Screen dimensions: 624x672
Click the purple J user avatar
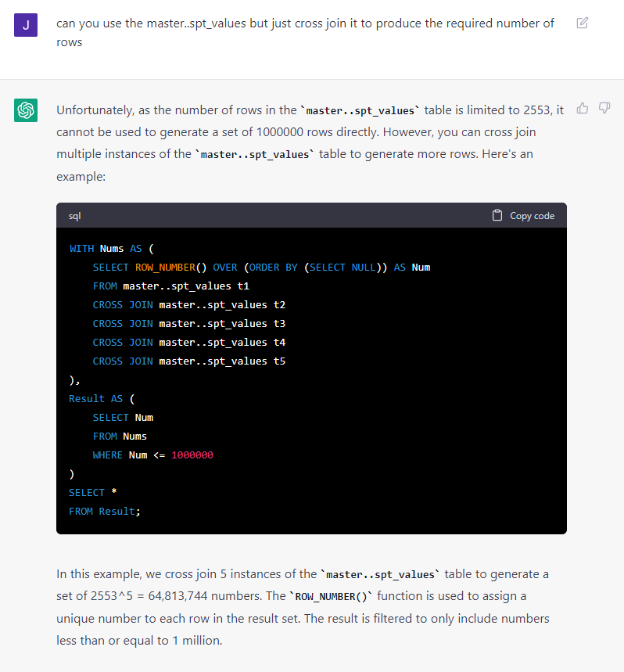[x=26, y=24]
